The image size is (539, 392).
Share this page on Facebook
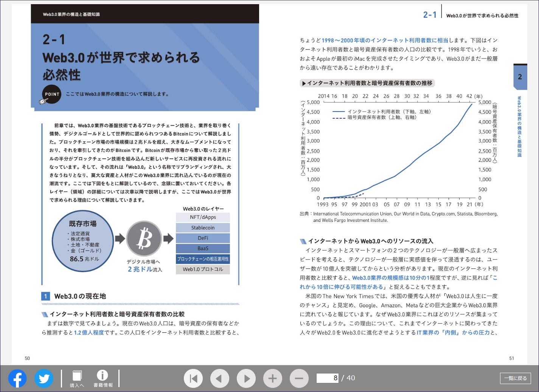17,378
